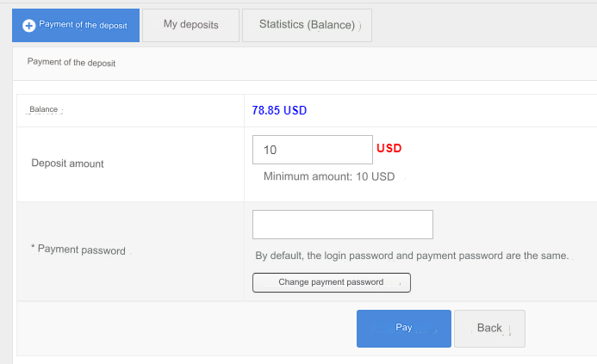Screen dimensions: 597x364
Task: Click the empty Payment password field
Action: point(342,225)
